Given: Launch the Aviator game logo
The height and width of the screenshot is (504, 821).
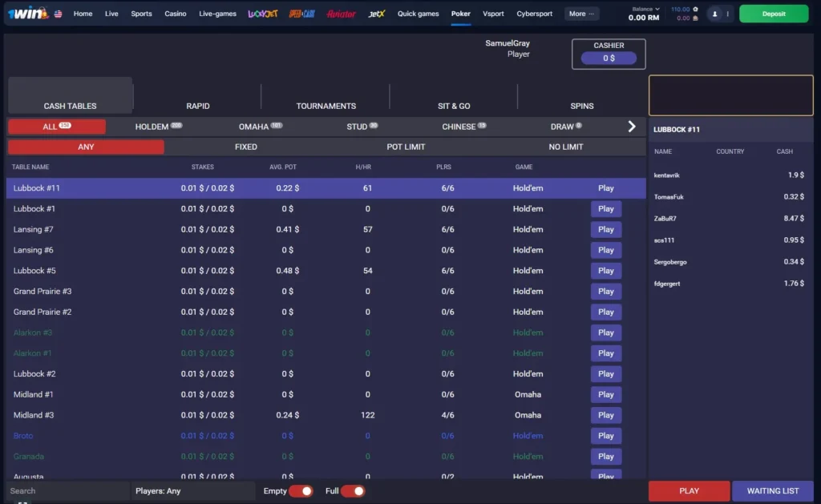Looking at the screenshot, I should click(341, 14).
